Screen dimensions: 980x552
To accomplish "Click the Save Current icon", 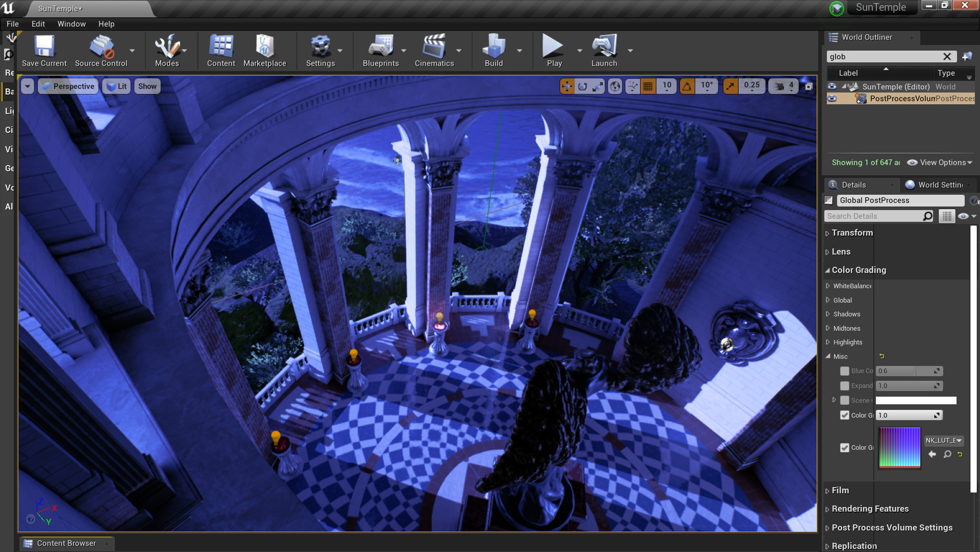I will [44, 50].
